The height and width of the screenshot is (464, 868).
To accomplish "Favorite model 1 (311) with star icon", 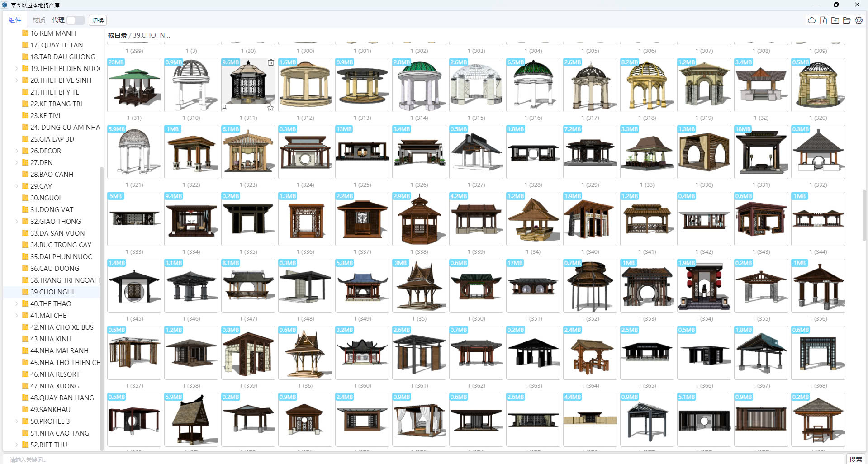I will point(270,108).
